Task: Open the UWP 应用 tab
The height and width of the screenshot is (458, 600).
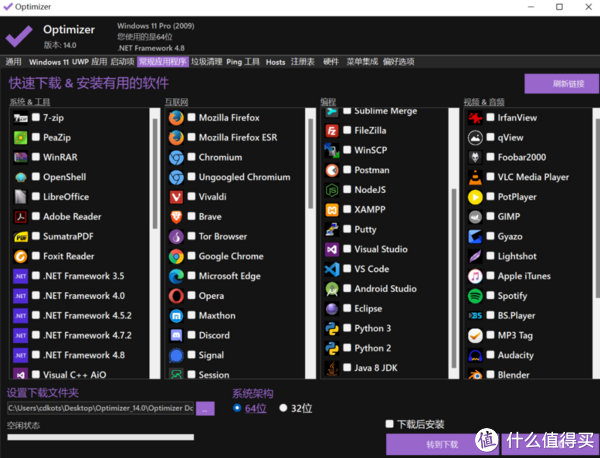Action: click(90, 62)
